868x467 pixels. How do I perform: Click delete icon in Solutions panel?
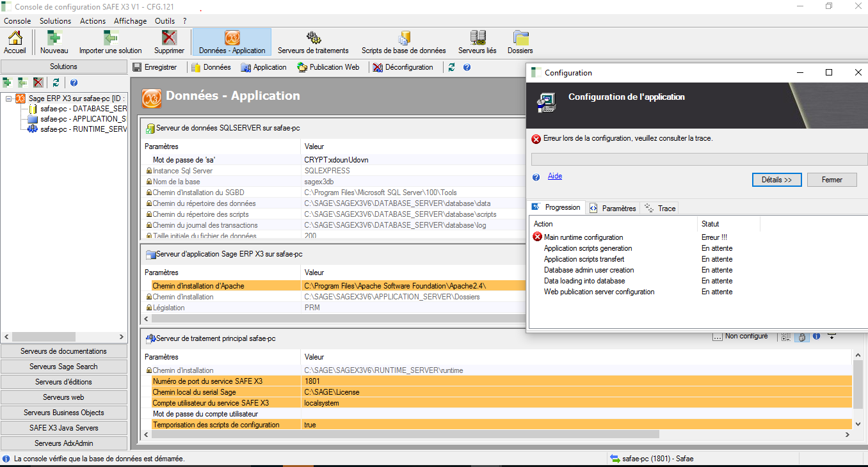(x=38, y=83)
